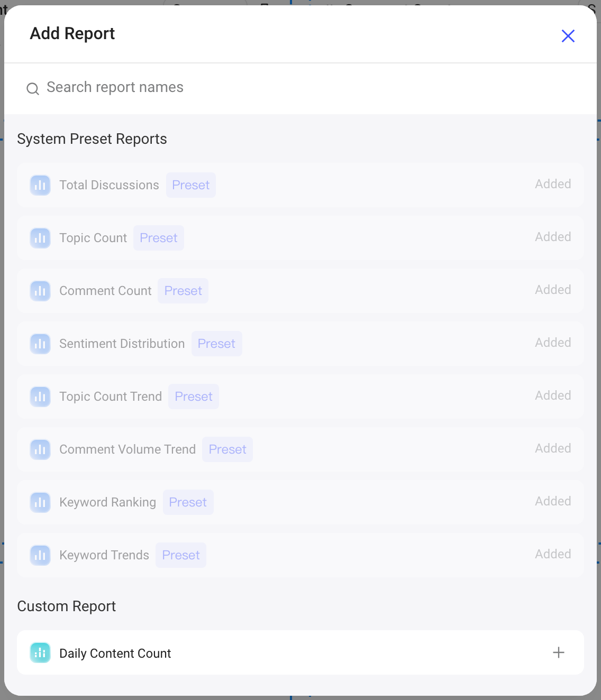
Task: Select the Topic Count Trend report row
Action: (300, 397)
